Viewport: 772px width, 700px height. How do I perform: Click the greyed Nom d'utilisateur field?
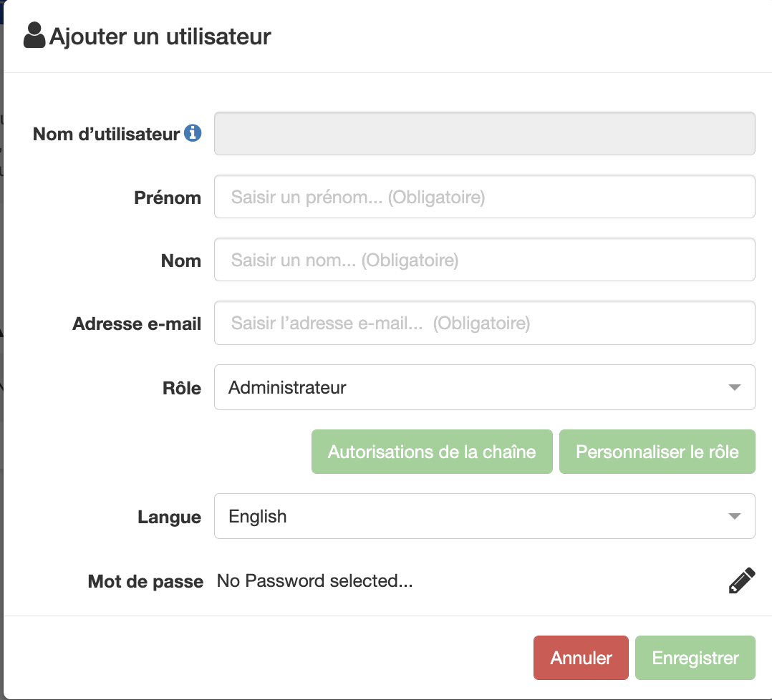point(484,133)
